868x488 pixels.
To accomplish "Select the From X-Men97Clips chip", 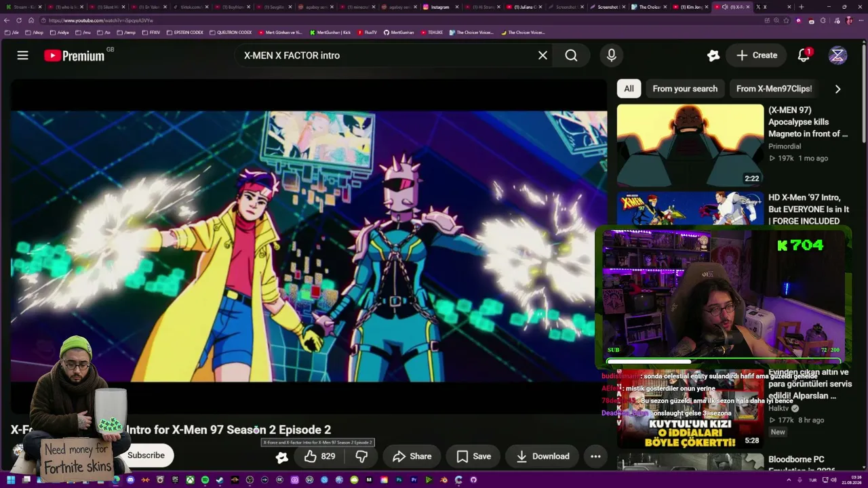I will coord(774,89).
